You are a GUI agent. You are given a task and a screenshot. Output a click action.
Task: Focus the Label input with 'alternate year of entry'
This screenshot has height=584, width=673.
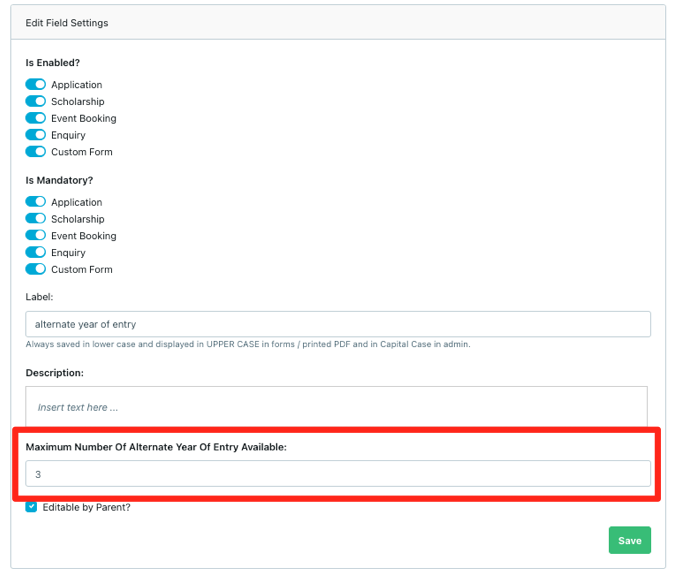click(337, 324)
